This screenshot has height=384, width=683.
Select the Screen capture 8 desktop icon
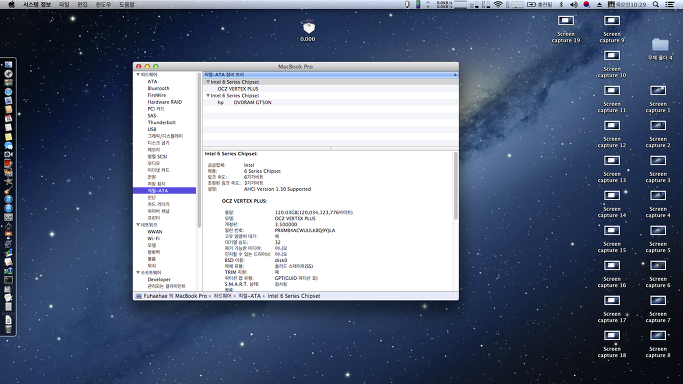(658, 335)
